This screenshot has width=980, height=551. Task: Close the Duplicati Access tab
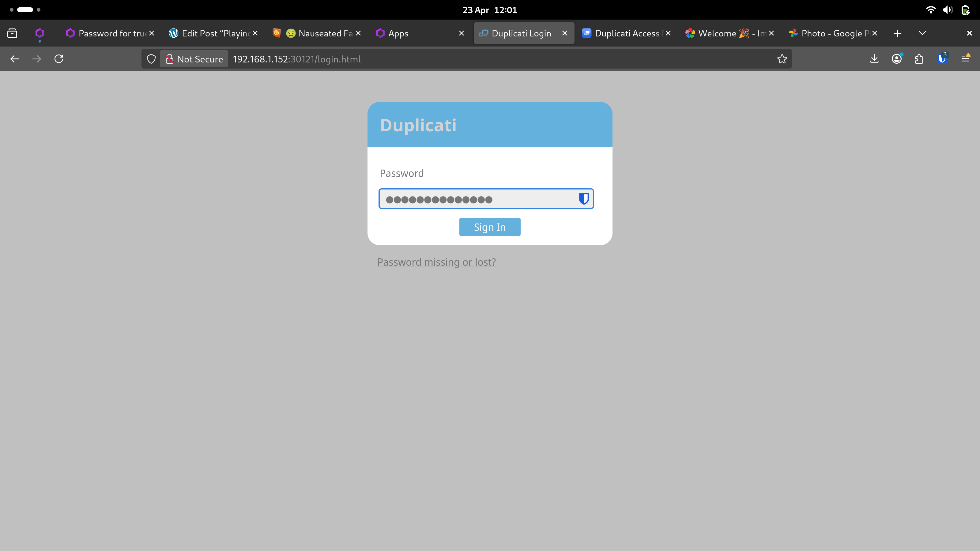[668, 33]
